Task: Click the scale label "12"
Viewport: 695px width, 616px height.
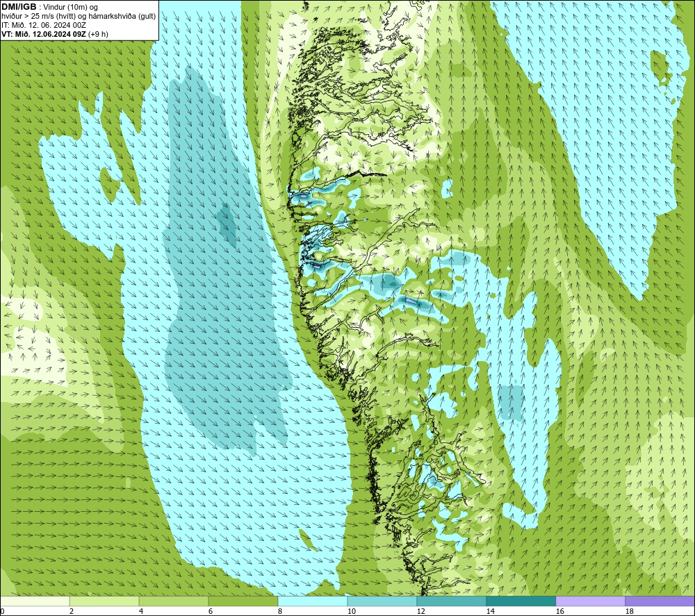Action: (420, 611)
